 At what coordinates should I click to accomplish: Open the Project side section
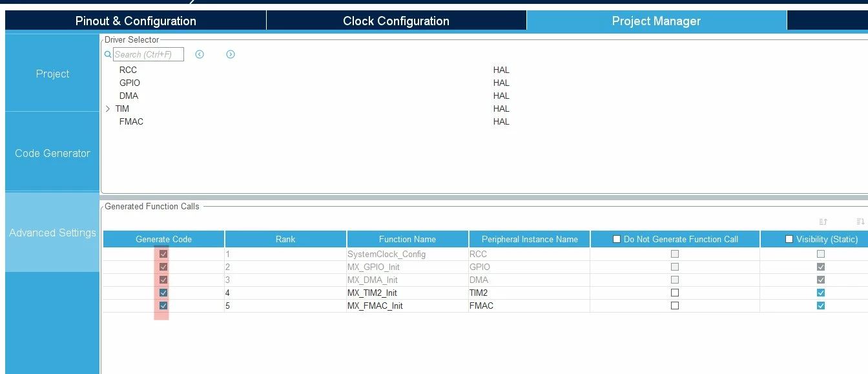click(52, 74)
